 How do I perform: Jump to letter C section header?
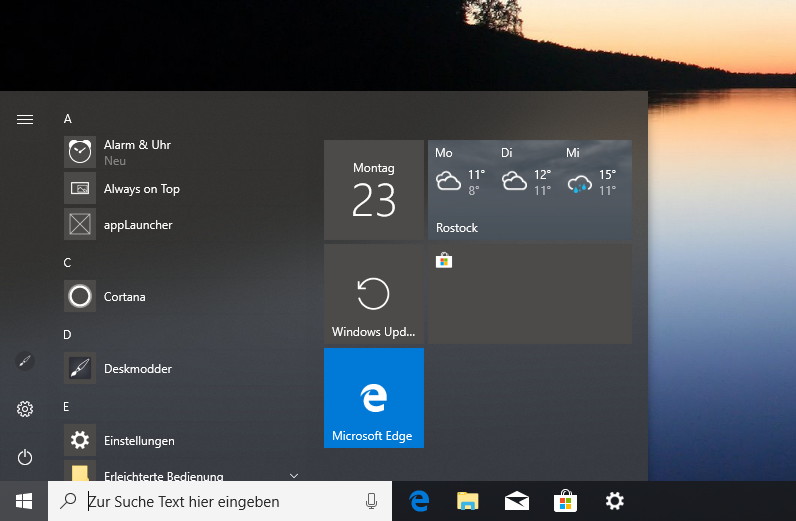point(67,263)
